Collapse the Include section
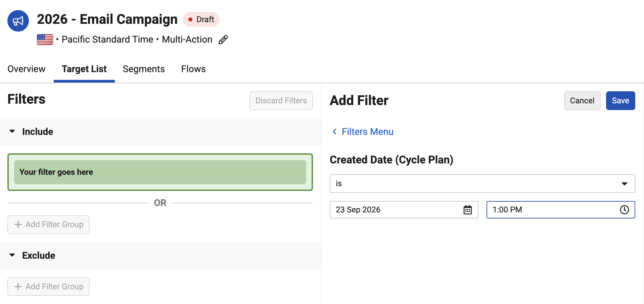 tap(12, 131)
